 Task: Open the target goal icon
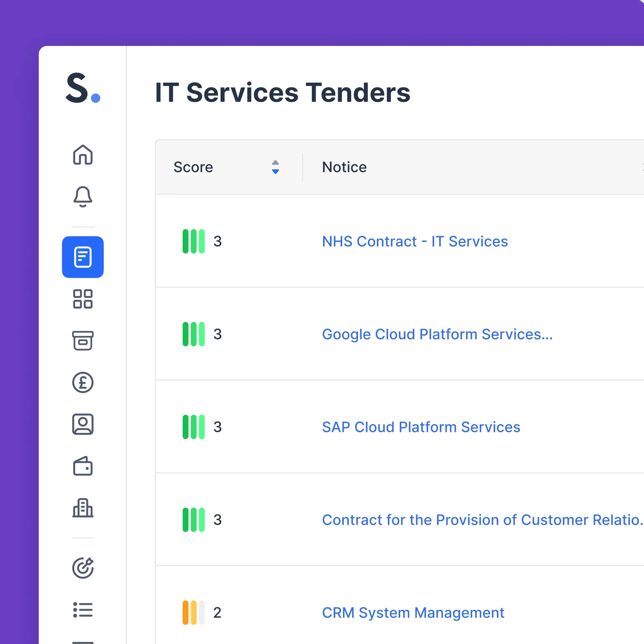[x=83, y=568]
